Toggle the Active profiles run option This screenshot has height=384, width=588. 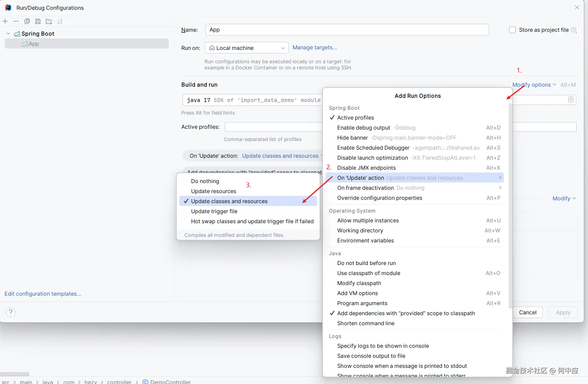tap(355, 118)
